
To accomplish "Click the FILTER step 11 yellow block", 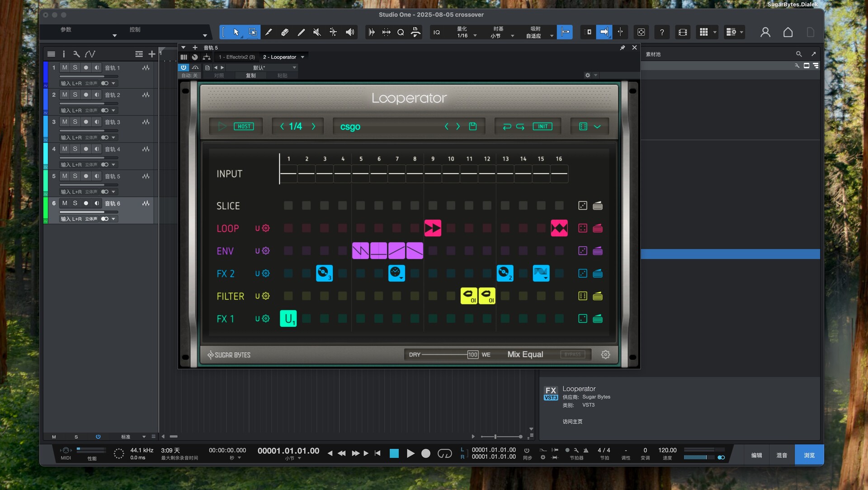I will click(469, 296).
